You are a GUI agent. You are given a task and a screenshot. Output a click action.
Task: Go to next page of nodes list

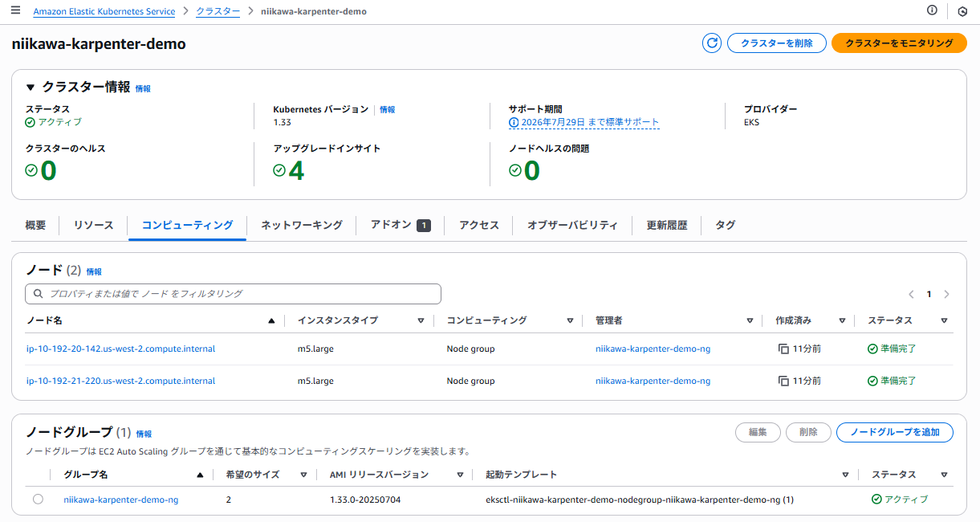tap(947, 295)
